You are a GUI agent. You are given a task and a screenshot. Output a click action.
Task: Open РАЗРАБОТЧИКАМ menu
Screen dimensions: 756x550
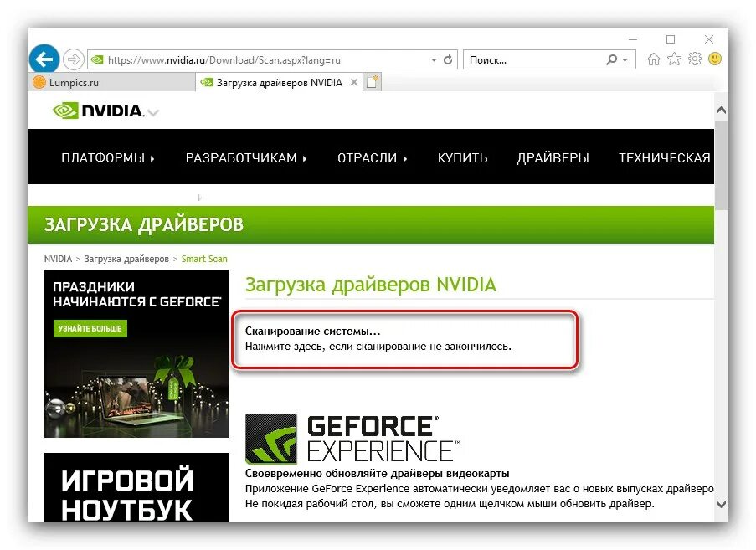click(x=246, y=158)
